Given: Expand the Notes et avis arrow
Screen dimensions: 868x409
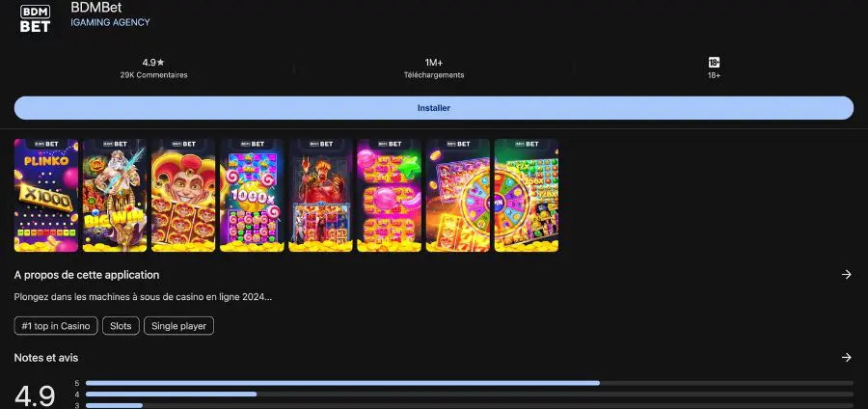Looking at the screenshot, I should [846, 358].
